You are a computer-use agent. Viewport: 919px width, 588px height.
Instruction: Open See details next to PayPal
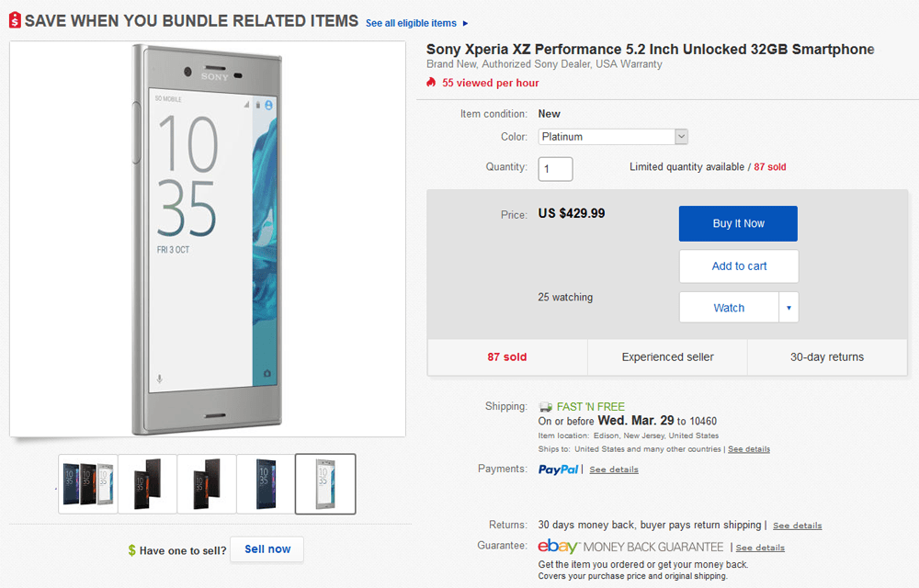click(613, 469)
